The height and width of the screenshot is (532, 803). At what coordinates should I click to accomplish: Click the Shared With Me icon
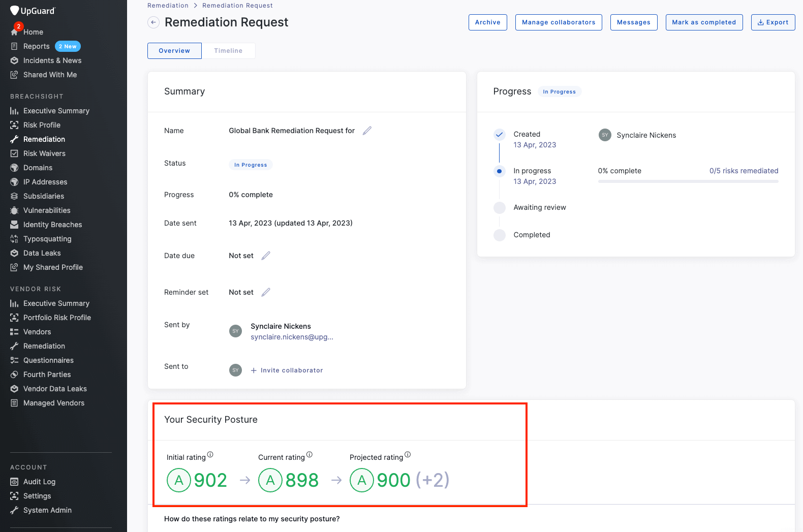(x=14, y=75)
